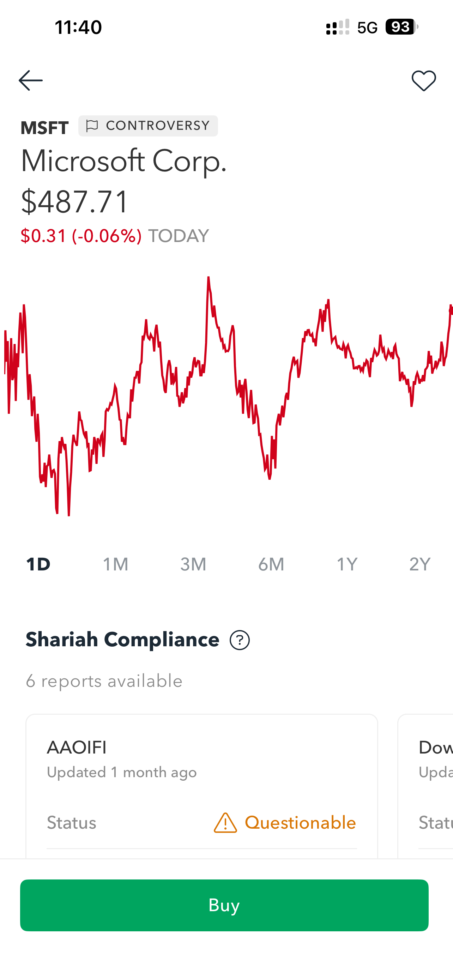Tap the Questionable warning triangle icon
Viewport: 453px width, 980px height.
pyautogui.click(x=225, y=823)
